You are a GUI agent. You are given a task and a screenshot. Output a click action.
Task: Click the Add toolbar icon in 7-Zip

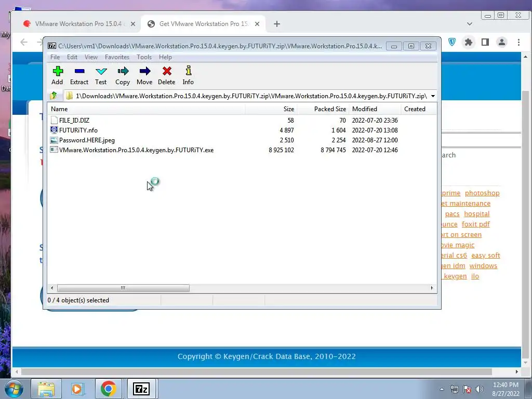pos(58,71)
